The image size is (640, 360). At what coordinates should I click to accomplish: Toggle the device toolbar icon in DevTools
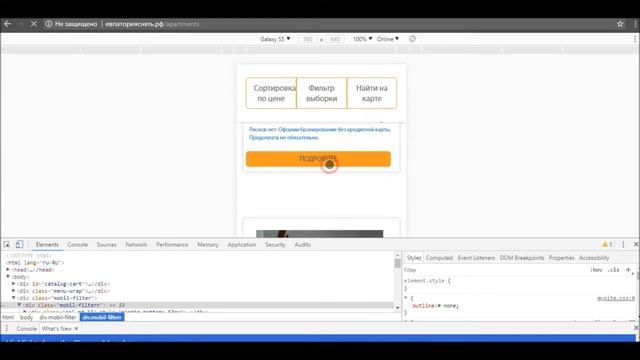tap(19, 244)
